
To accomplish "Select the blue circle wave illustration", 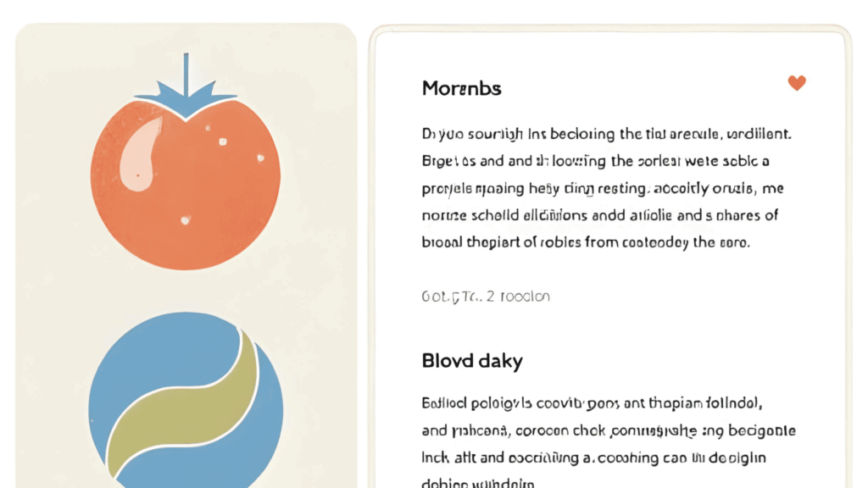I will click(186, 400).
